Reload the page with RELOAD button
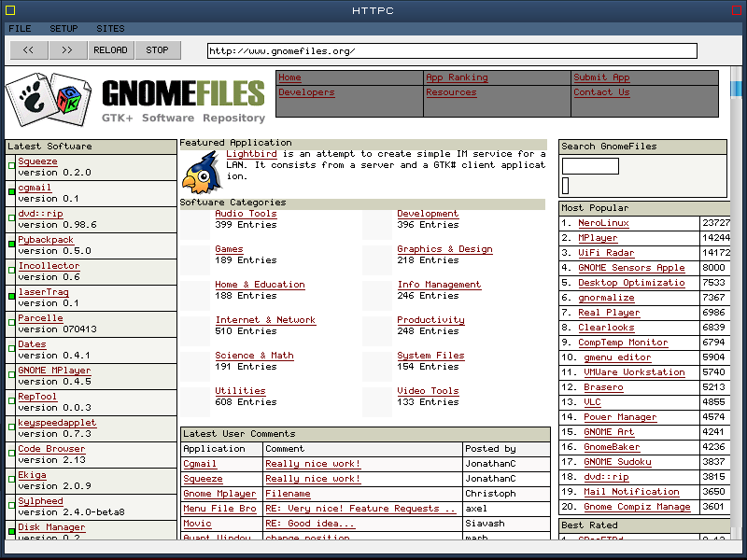The image size is (747, 560). coord(110,50)
